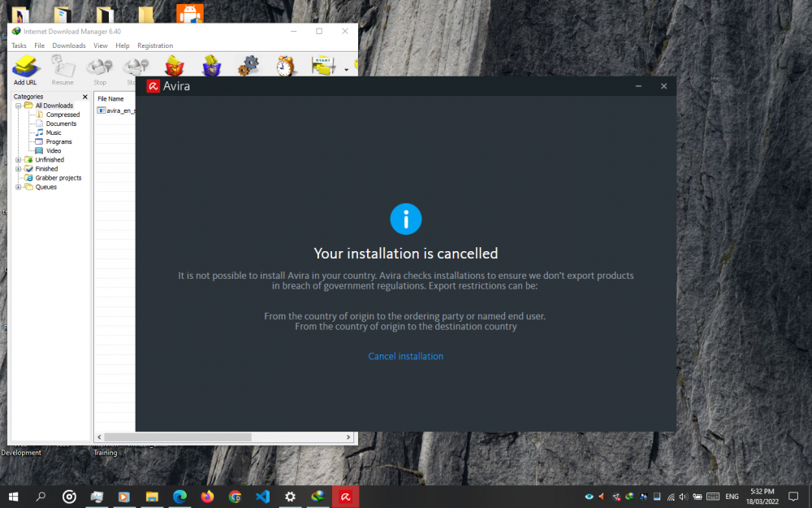812x508 pixels.
Task: Open File Explorer from the taskbar
Action: pyautogui.click(x=152, y=497)
